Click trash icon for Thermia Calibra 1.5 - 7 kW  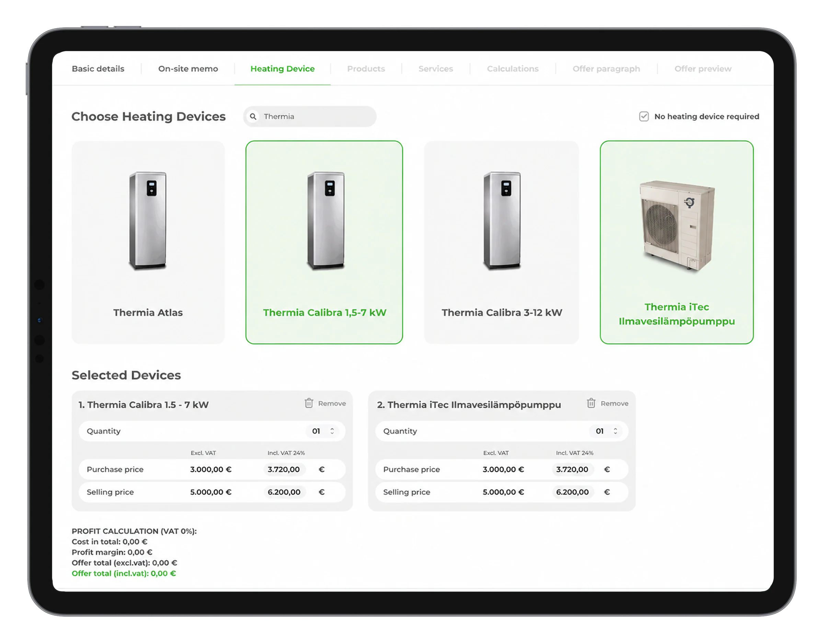(x=309, y=403)
